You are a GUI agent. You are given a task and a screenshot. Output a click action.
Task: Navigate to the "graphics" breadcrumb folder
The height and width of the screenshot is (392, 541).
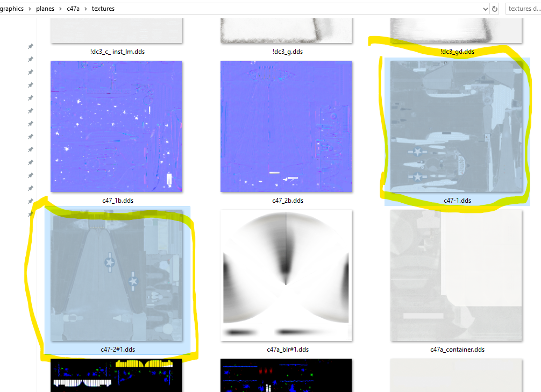[x=12, y=9]
